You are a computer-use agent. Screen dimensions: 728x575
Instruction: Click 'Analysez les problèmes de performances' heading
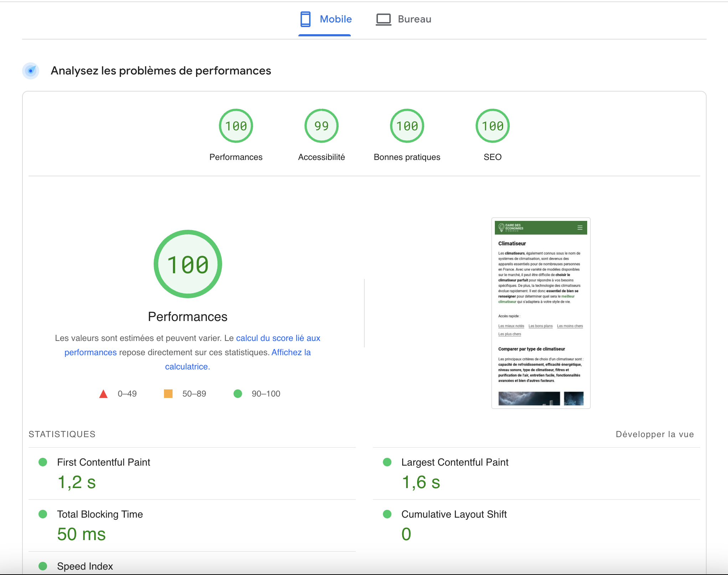(161, 71)
